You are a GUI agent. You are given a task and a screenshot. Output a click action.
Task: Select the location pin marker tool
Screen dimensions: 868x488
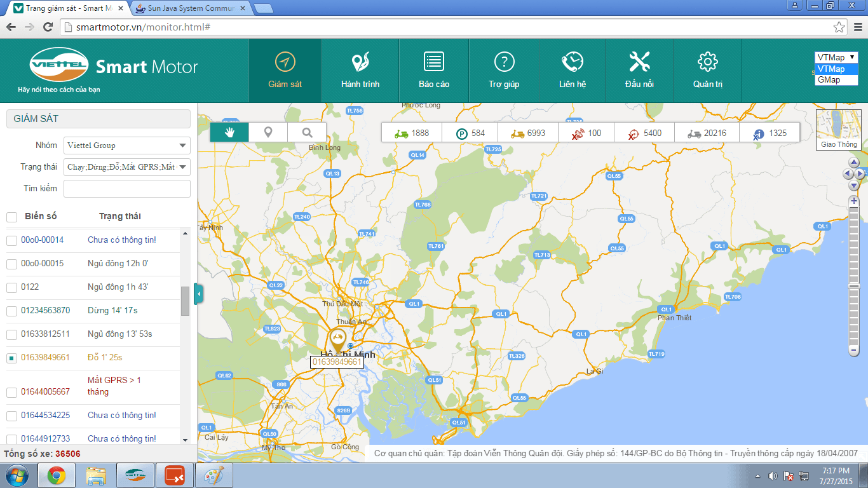268,132
